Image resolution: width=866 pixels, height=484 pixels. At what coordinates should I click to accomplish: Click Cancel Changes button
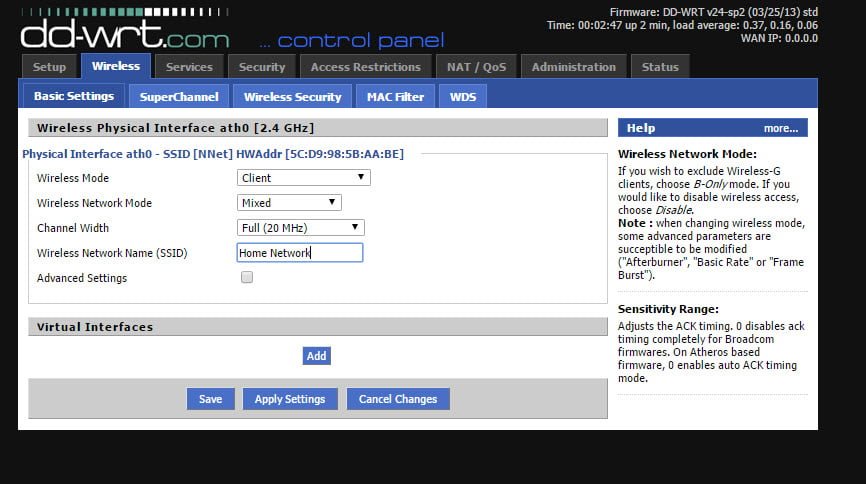(398, 399)
